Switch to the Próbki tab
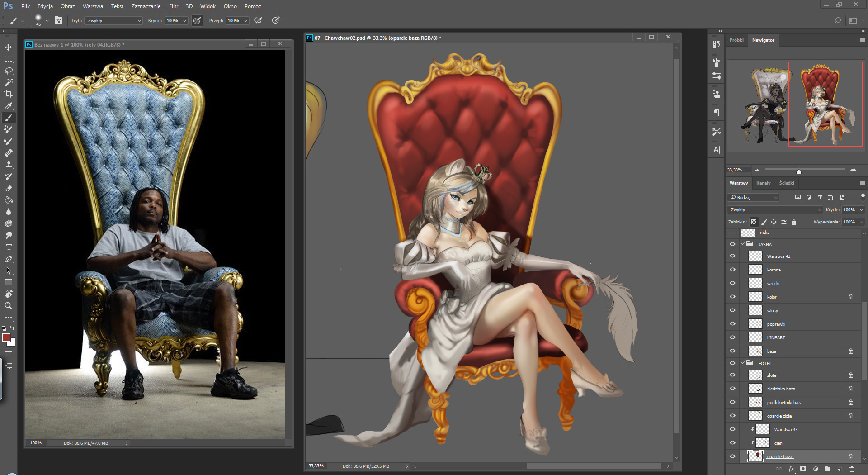 (736, 40)
